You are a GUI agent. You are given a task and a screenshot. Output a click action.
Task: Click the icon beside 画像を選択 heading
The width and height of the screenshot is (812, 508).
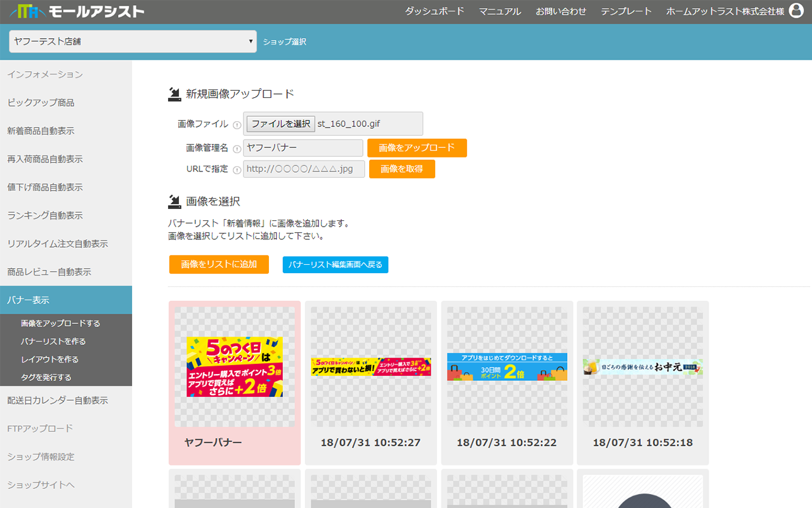pos(174,201)
